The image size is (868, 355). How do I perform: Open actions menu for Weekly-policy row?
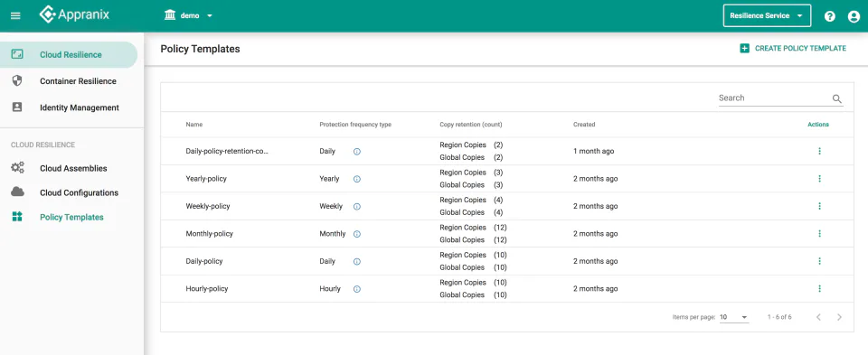click(819, 206)
